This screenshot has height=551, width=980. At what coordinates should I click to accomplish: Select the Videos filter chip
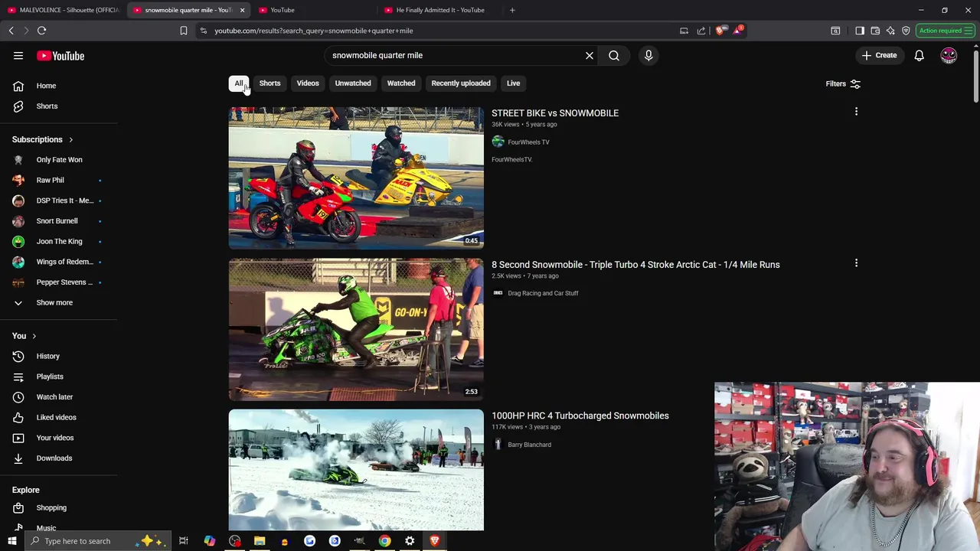coord(308,83)
